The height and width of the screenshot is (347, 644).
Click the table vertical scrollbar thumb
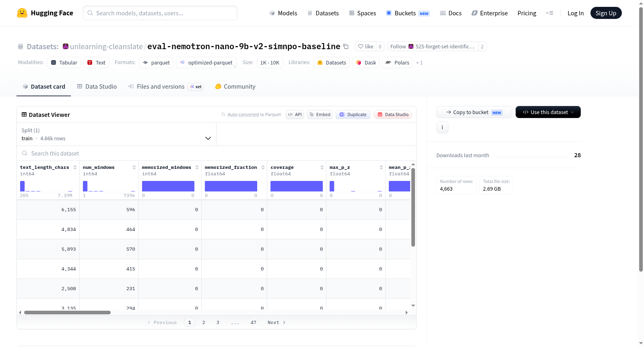[x=413, y=207]
